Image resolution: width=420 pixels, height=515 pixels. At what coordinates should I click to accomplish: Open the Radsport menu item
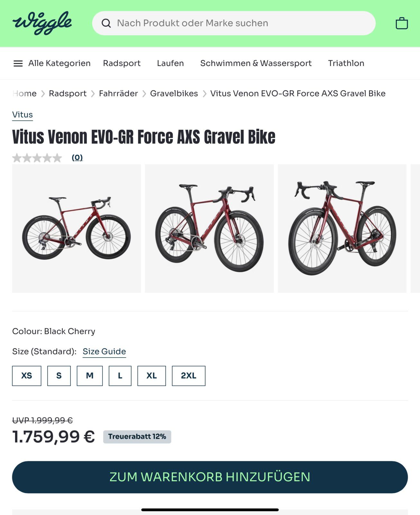tap(122, 63)
